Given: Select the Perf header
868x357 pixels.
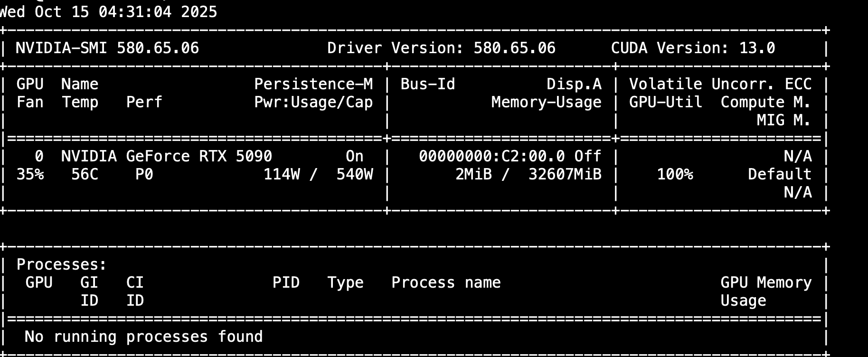Looking at the screenshot, I should [144, 102].
